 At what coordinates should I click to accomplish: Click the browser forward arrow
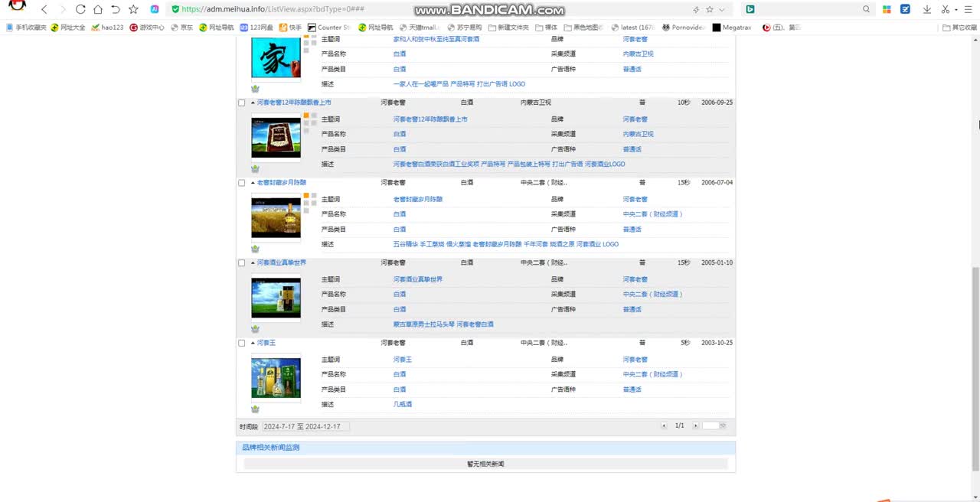click(x=62, y=9)
